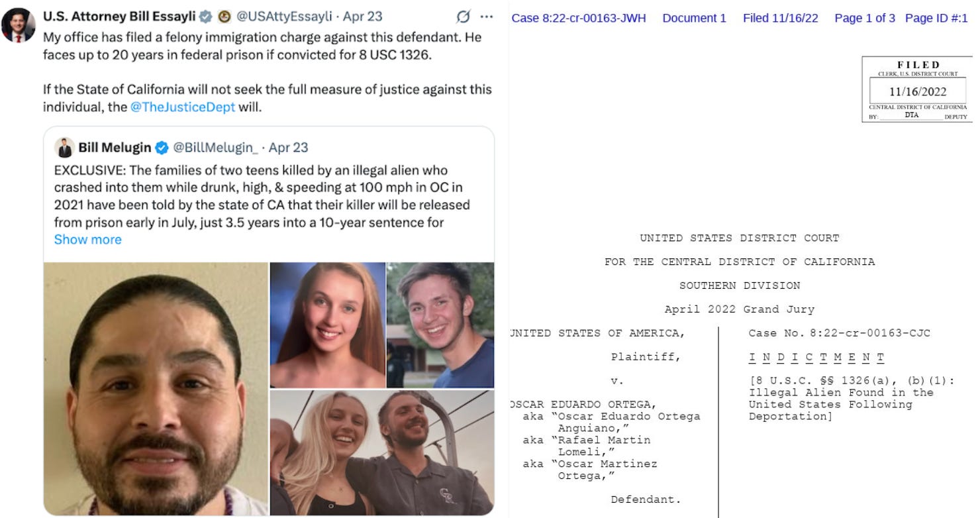Screen dimensions: 980x518
Task: Click the Apr 23 date on quoted tweet
Action: pos(288,148)
